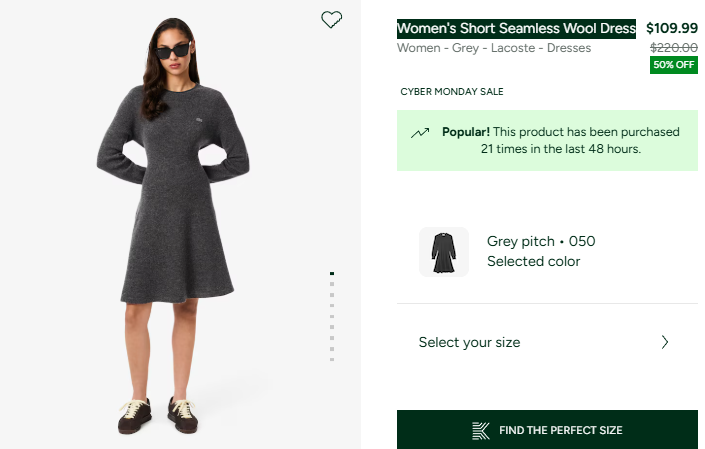
Task: Click the product title Women's Short Seamless Wool Dress
Action: click(516, 28)
